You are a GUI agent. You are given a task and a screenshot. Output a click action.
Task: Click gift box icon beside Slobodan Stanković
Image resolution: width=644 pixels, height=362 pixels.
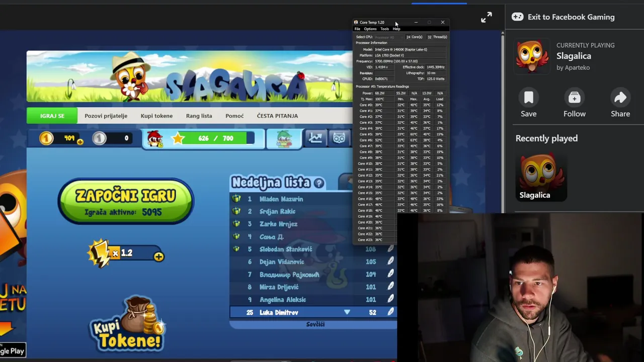[x=236, y=249]
